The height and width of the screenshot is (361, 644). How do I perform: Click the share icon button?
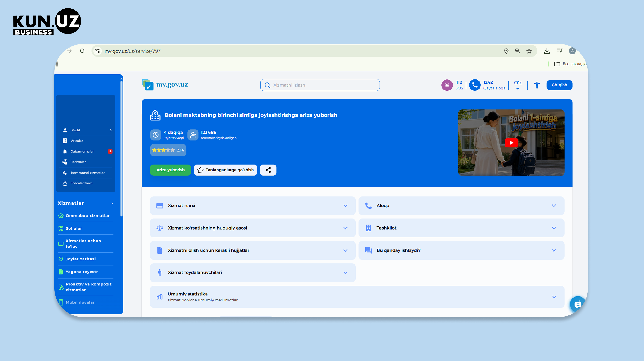(268, 170)
